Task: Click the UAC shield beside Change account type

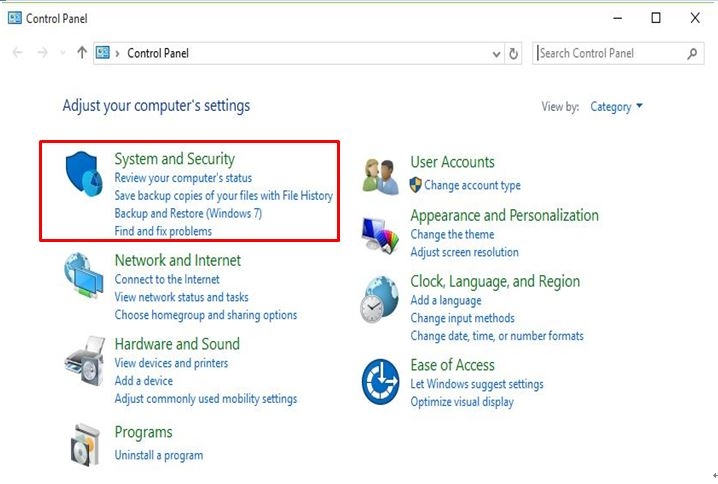Action: point(415,185)
